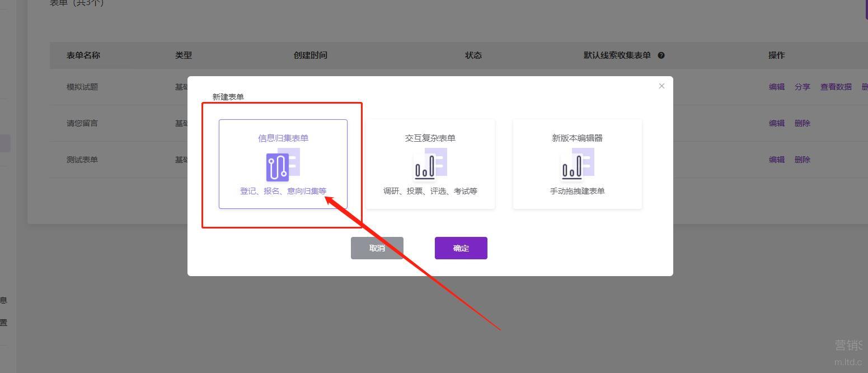Click the 交互复杂表单 bar chart icon
The height and width of the screenshot is (373, 868).
429,165
